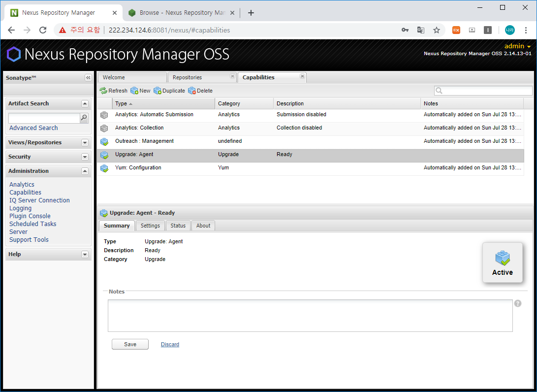
Task: Open the Logging link
Action: (21, 208)
